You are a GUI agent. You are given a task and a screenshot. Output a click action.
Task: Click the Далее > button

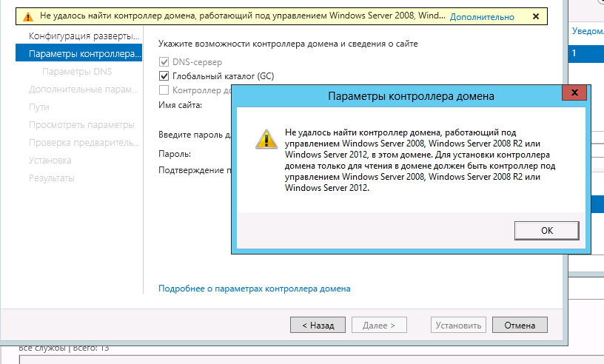coord(379,325)
